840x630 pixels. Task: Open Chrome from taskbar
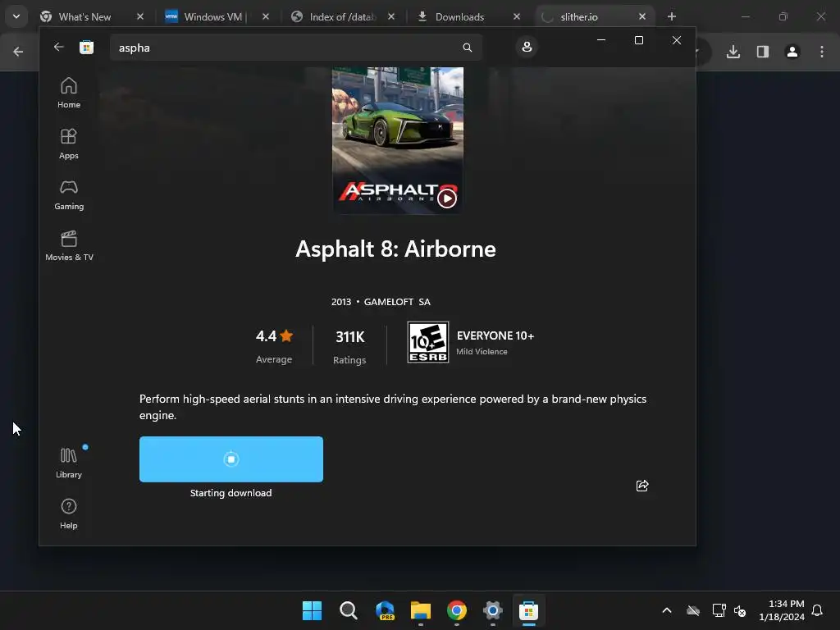point(456,610)
